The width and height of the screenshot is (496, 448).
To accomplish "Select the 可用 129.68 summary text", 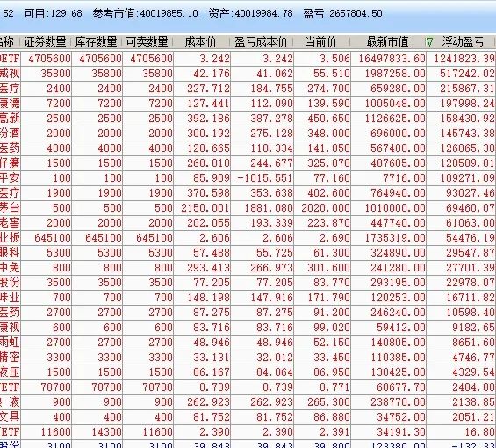I will click(54, 13).
